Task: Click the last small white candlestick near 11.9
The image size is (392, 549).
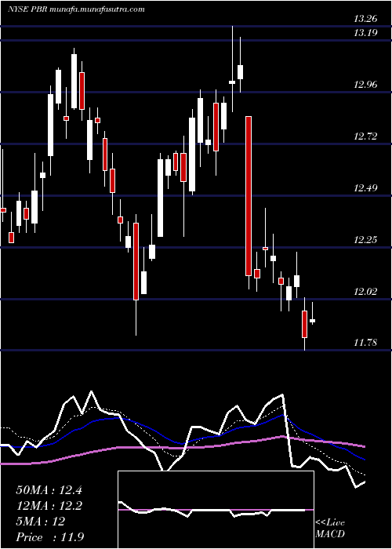Action: click(312, 321)
